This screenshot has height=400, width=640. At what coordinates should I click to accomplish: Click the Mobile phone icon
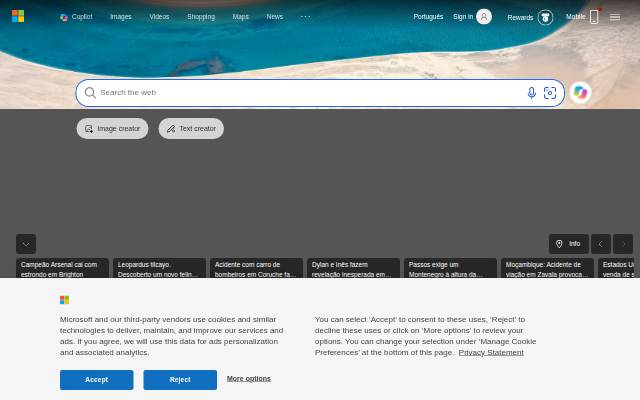click(594, 17)
